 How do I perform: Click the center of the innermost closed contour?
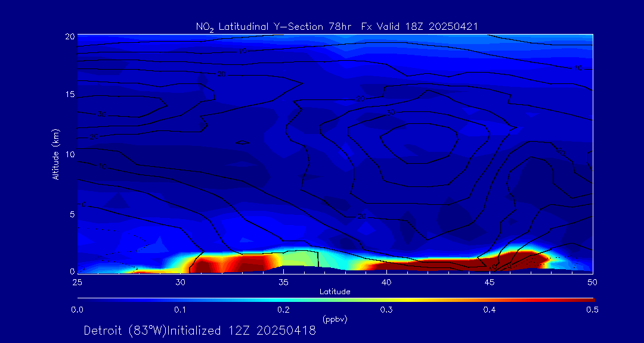point(420,143)
